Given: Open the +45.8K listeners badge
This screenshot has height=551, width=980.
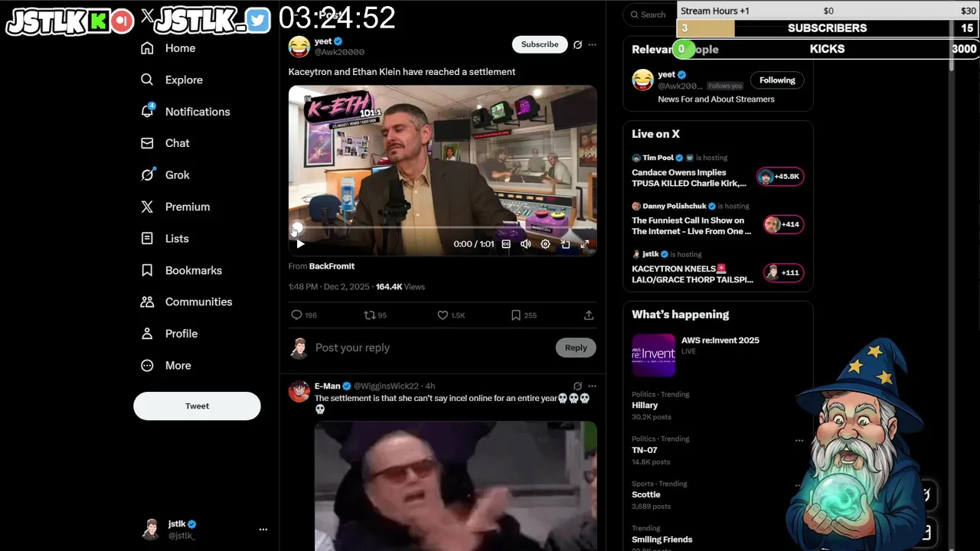Looking at the screenshot, I should [x=779, y=177].
